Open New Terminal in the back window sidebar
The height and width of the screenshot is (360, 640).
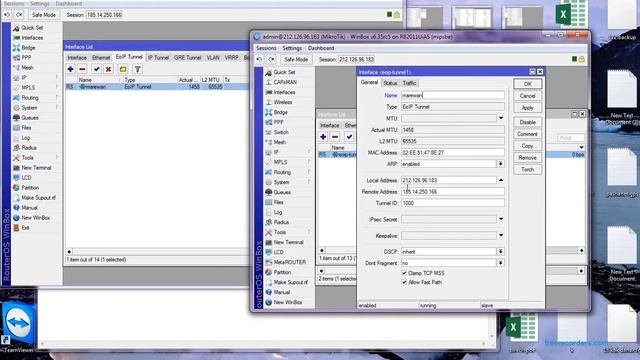coord(36,168)
